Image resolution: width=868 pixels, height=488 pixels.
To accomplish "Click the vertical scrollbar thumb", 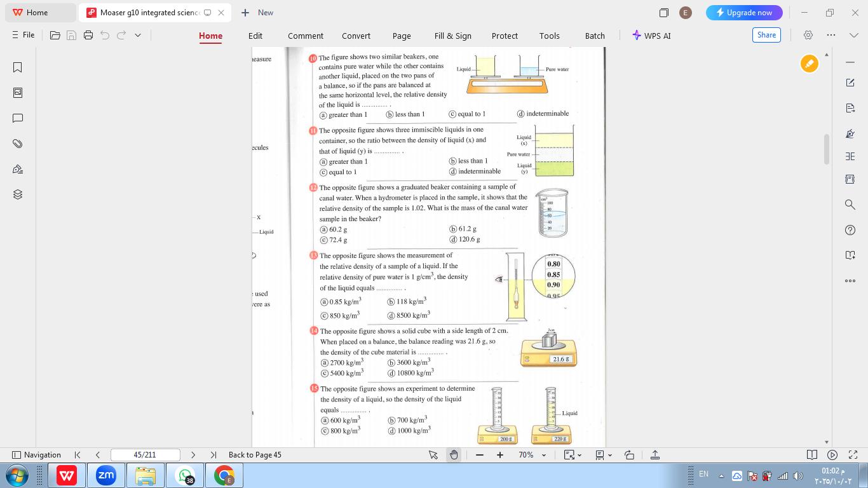I will [x=827, y=149].
